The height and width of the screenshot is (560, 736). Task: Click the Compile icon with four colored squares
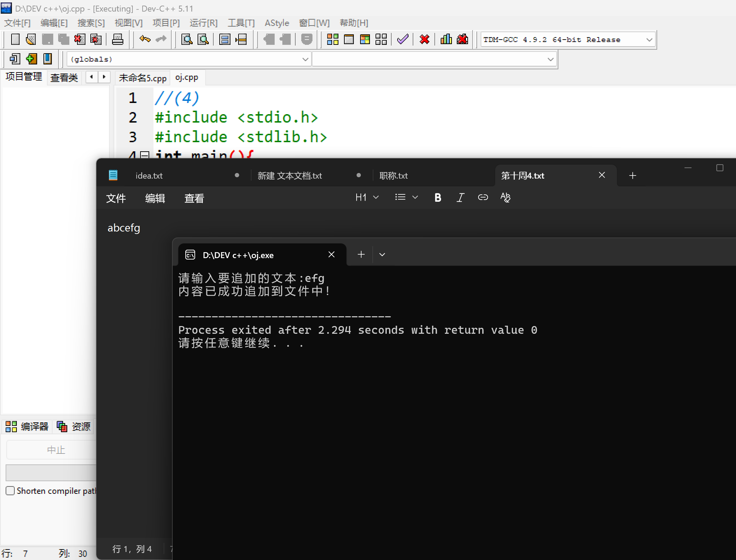(332, 39)
